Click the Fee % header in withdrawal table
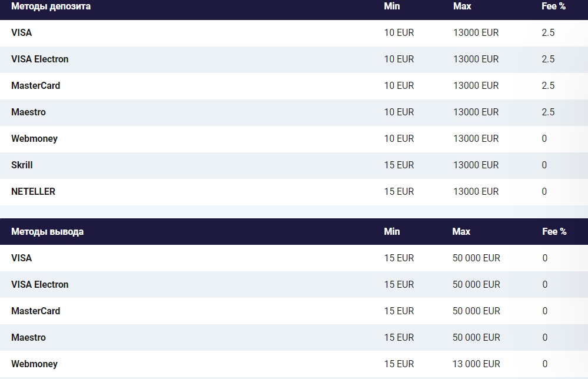This screenshot has height=379, width=588. pyautogui.click(x=554, y=231)
